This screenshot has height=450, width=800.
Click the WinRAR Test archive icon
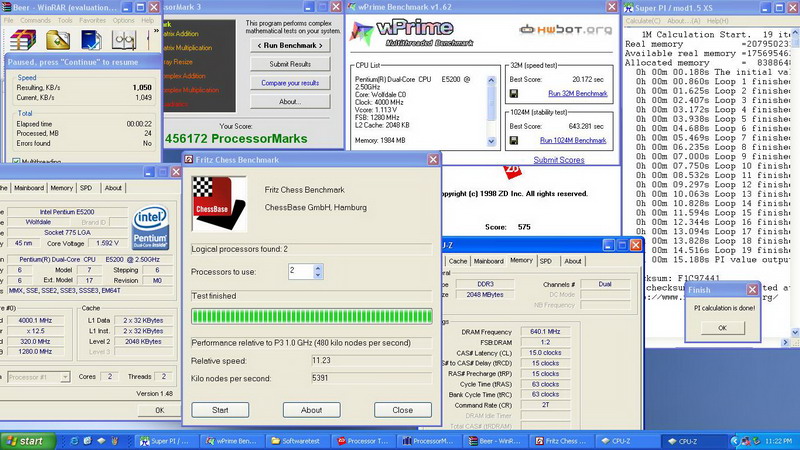[91, 40]
